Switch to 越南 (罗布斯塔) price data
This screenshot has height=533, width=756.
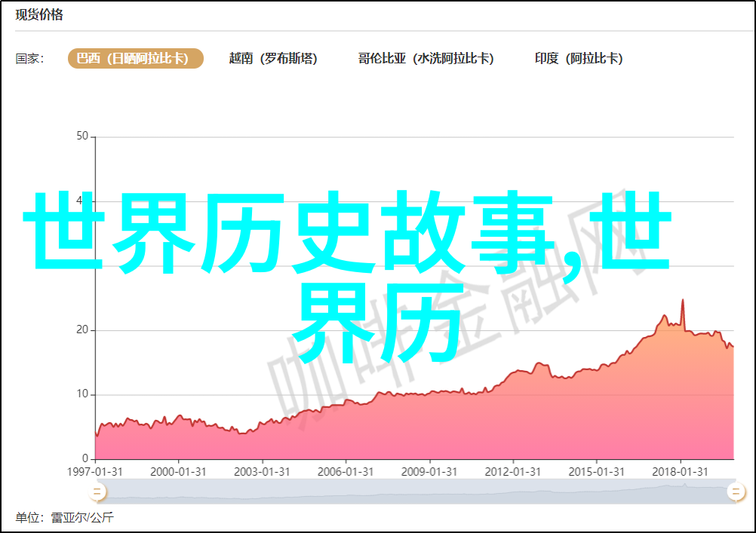[272, 59]
